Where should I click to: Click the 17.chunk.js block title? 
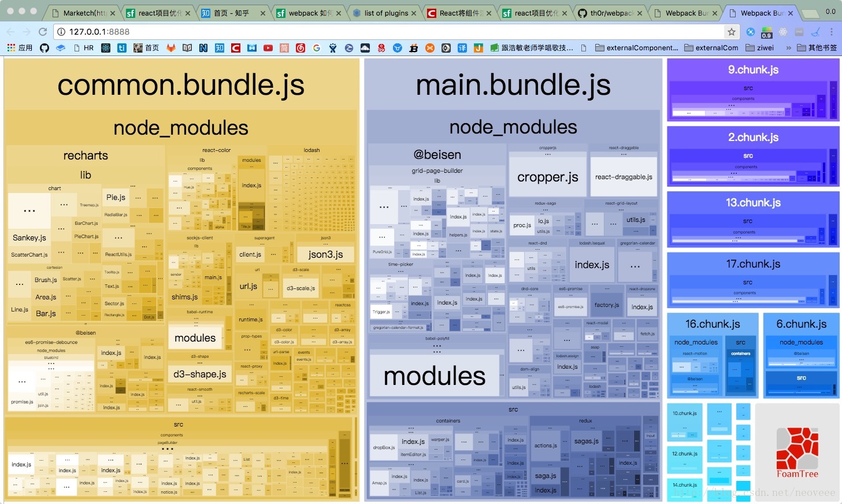coord(753,264)
